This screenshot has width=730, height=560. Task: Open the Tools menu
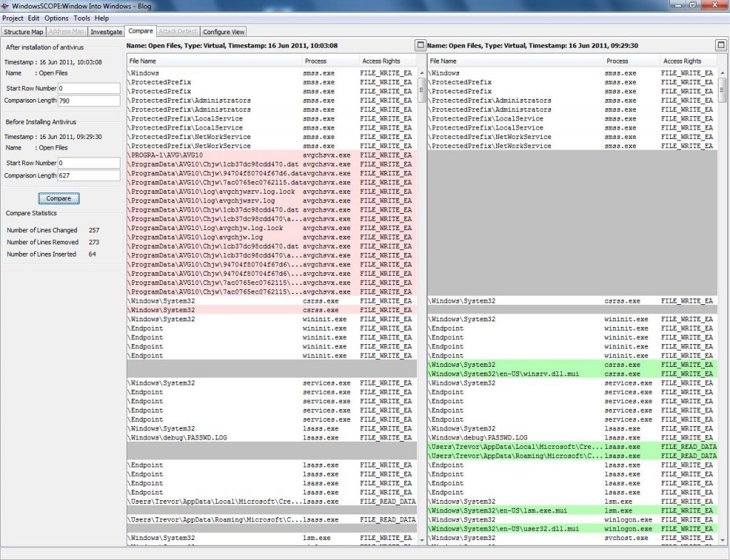click(81, 18)
